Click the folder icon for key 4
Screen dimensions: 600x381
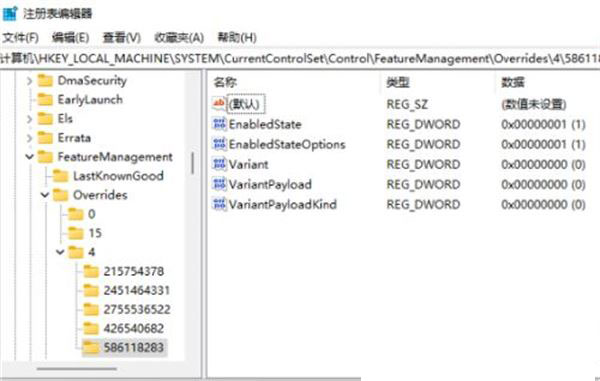coord(76,252)
